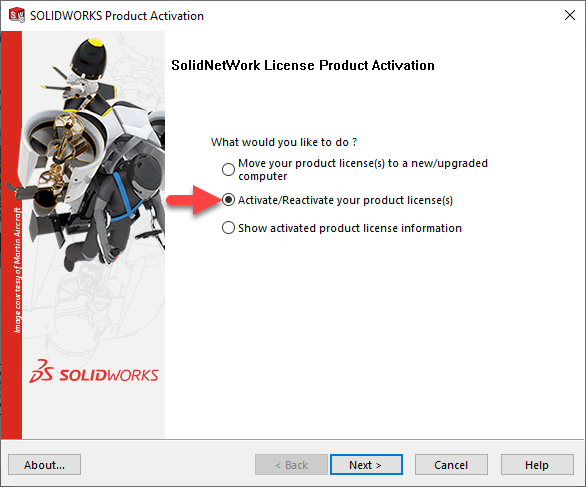Open the About... dialog
The width and height of the screenshot is (586, 487).
(44, 465)
